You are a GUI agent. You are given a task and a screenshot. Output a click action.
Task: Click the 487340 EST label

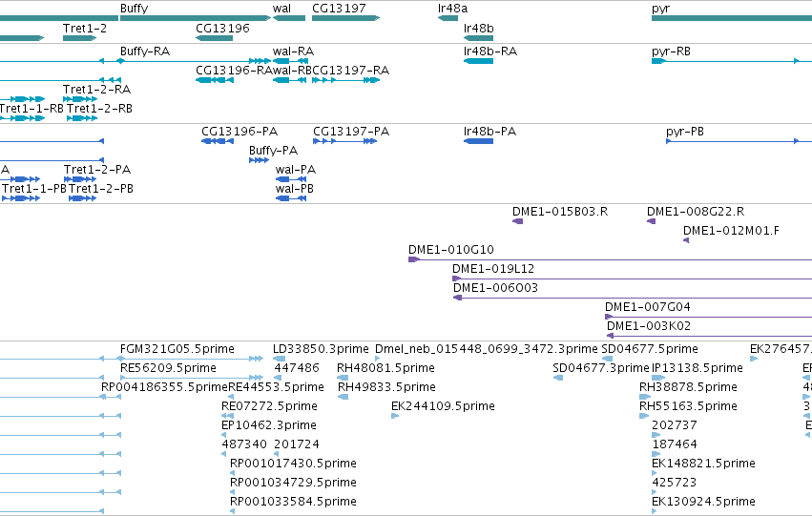pos(244,445)
